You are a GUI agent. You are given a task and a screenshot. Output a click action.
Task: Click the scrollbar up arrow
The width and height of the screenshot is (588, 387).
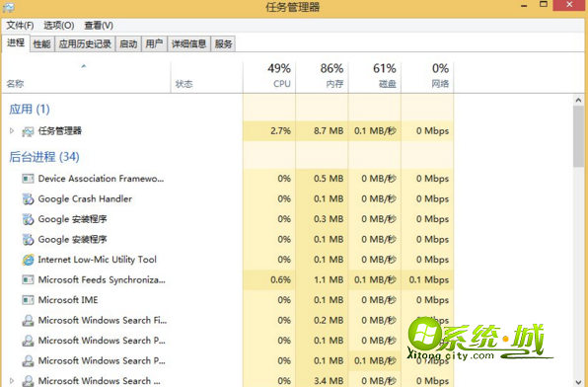pos(578,100)
